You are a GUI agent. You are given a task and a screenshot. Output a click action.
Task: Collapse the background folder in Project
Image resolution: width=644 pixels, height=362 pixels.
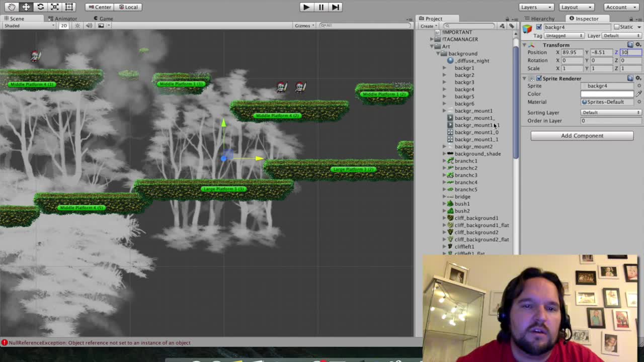[438, 53]
